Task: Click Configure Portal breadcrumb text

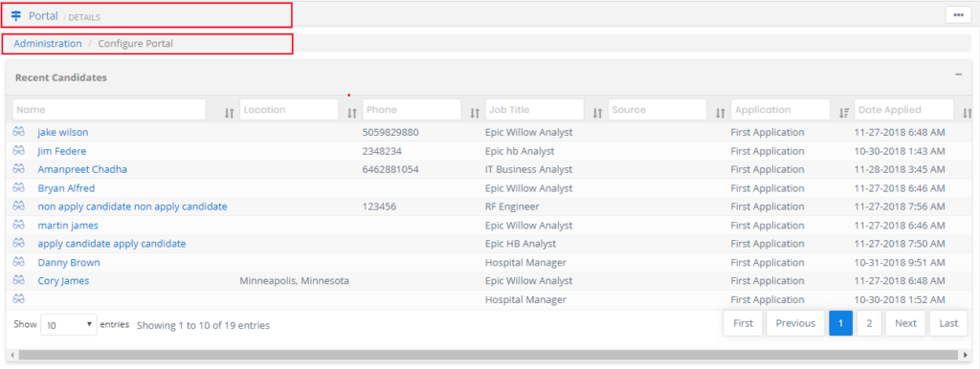Action: [136, 44]
